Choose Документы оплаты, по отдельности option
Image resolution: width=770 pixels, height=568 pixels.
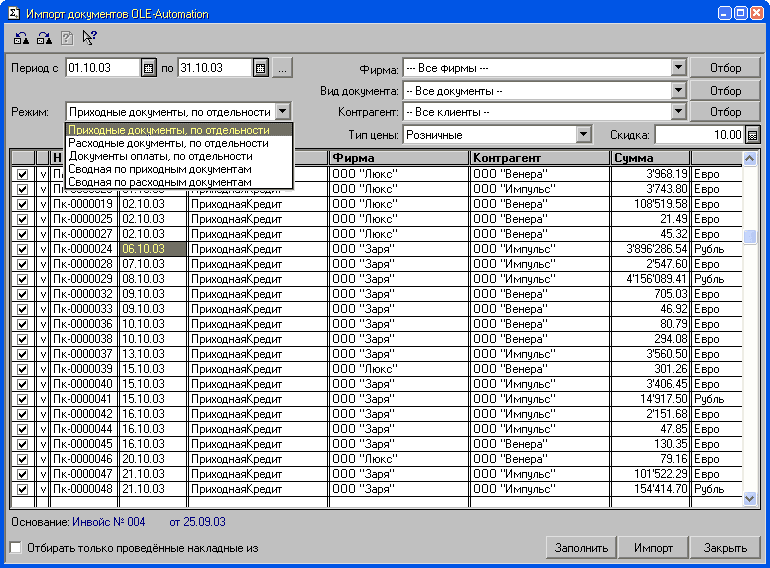179,156
